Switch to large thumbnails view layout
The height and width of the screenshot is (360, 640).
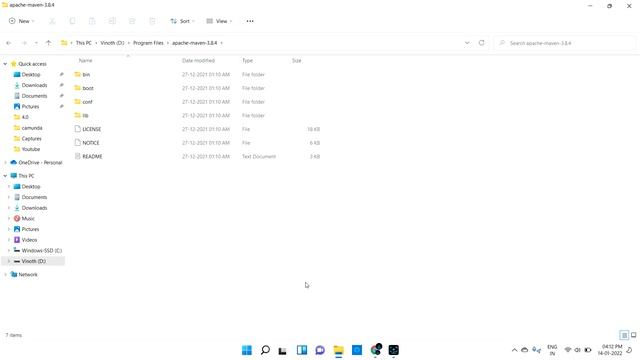[633, 335]
